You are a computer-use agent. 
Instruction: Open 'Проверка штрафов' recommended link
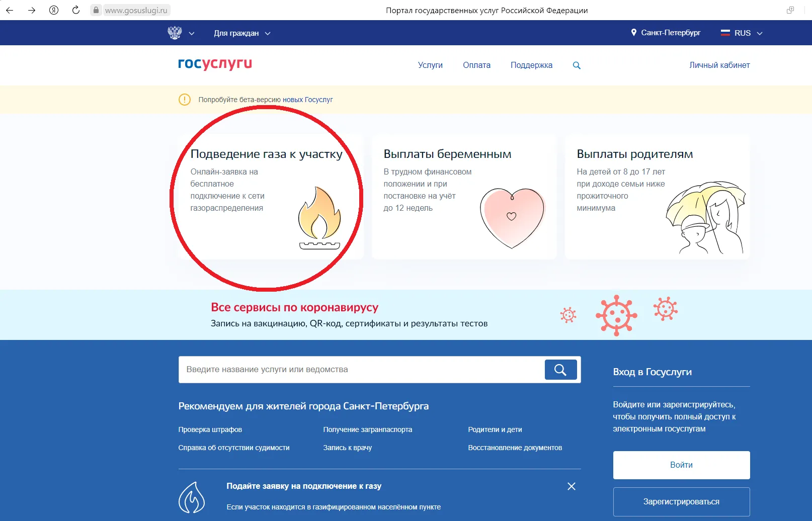click(210, 429)
